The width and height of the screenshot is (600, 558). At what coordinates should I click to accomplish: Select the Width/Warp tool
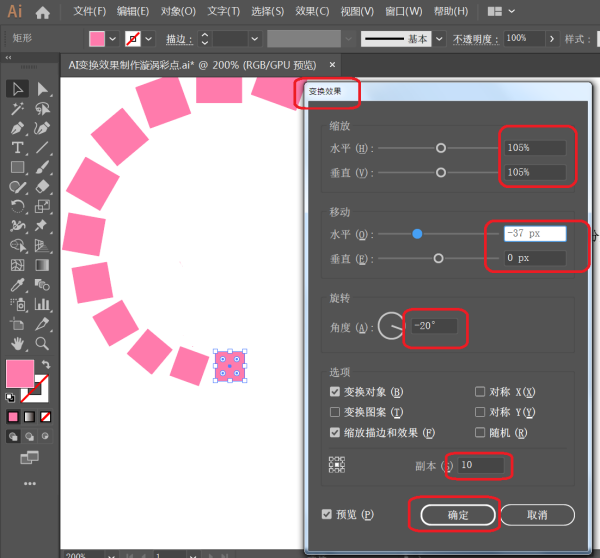17,226
